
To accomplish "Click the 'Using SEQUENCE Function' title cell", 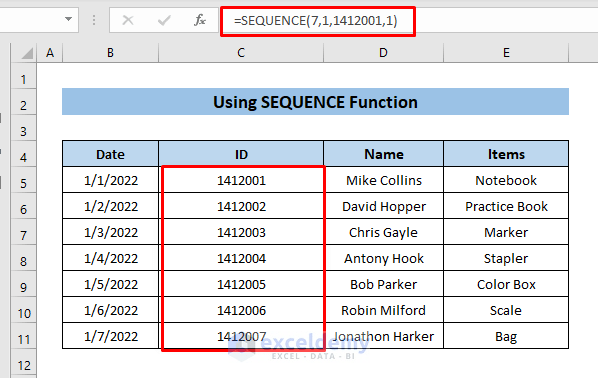I will point(315,102).
